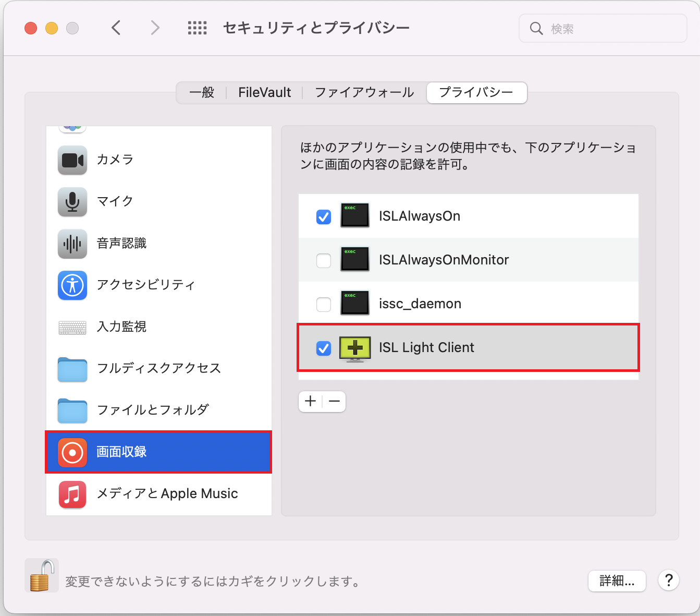Open the speech recognition waveform icon

pos(72,244)
